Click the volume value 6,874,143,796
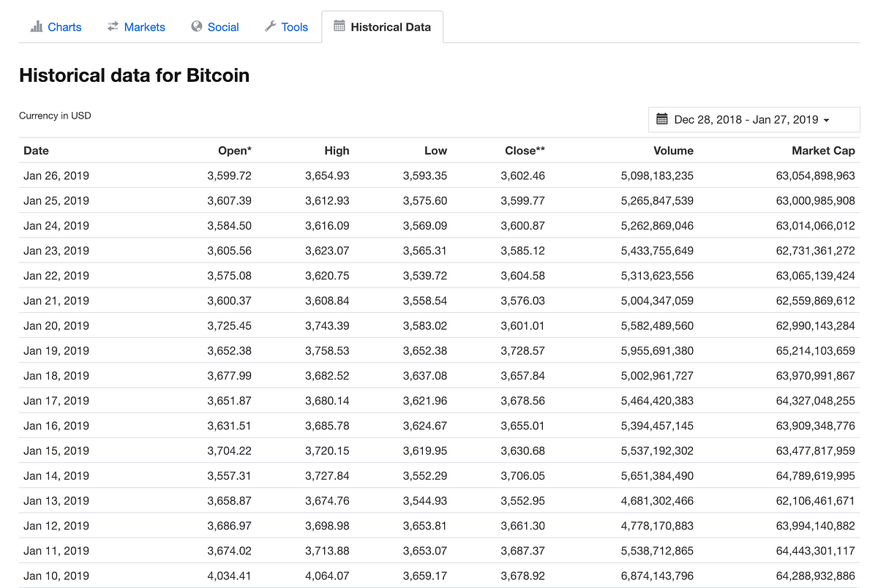Screen dimensions: 878x588 coord(657,576)
